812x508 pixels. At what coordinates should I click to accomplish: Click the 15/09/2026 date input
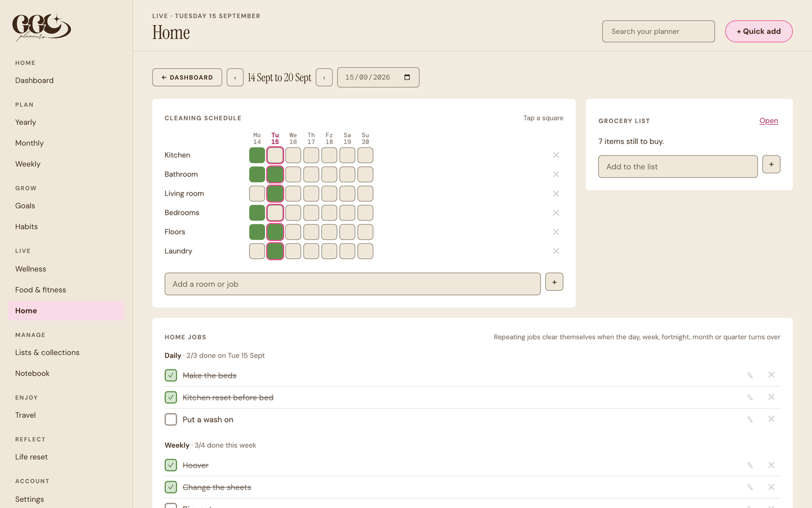coord(378,77)
